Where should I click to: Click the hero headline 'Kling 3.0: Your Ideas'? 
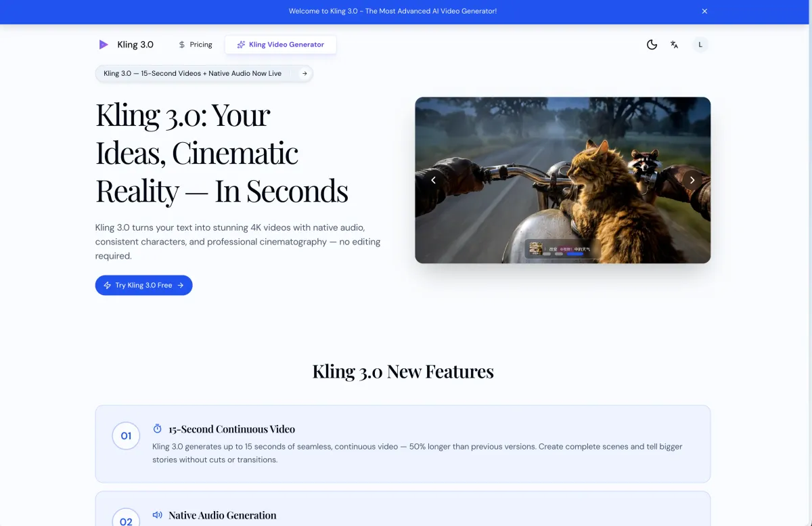[x=222, y=153]
